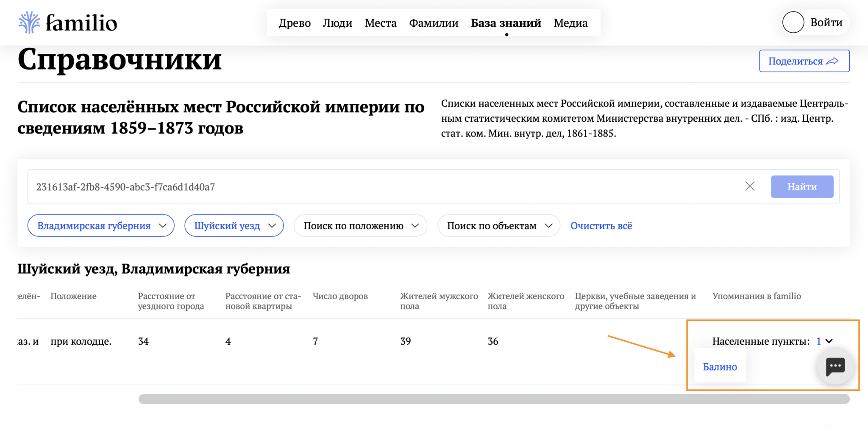Go to the Люди section

click(x=337, y=23)
